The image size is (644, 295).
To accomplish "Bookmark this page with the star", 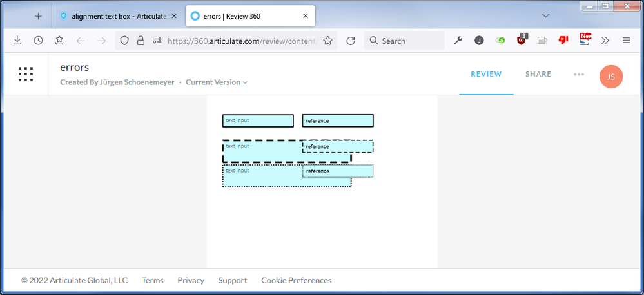I will (x=328, y=41).
